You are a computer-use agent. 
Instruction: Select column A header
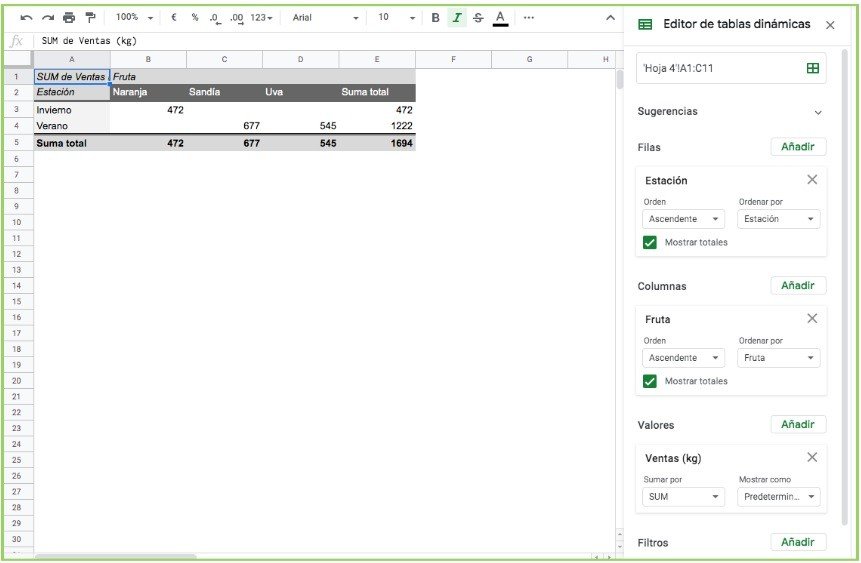click(72, 59)
